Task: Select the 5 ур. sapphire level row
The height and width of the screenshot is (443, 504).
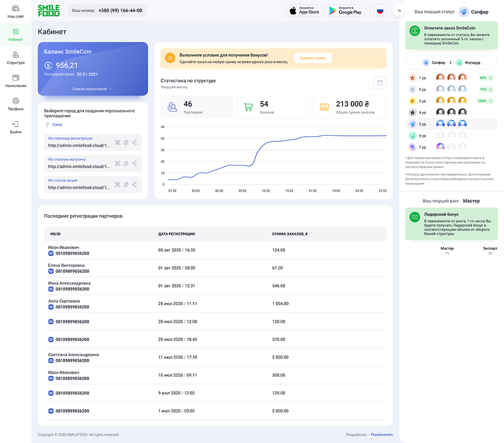Action: (451, 124)
